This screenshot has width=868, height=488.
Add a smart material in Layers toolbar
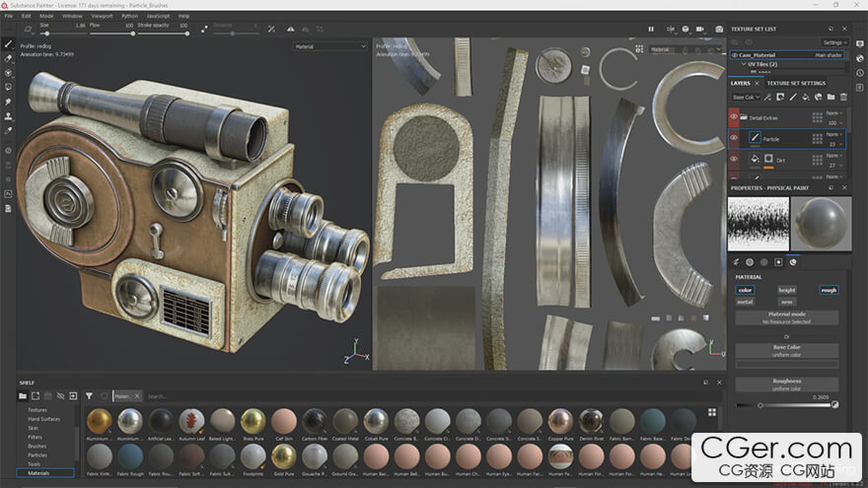pyautogui.click(x=818, y=97)
